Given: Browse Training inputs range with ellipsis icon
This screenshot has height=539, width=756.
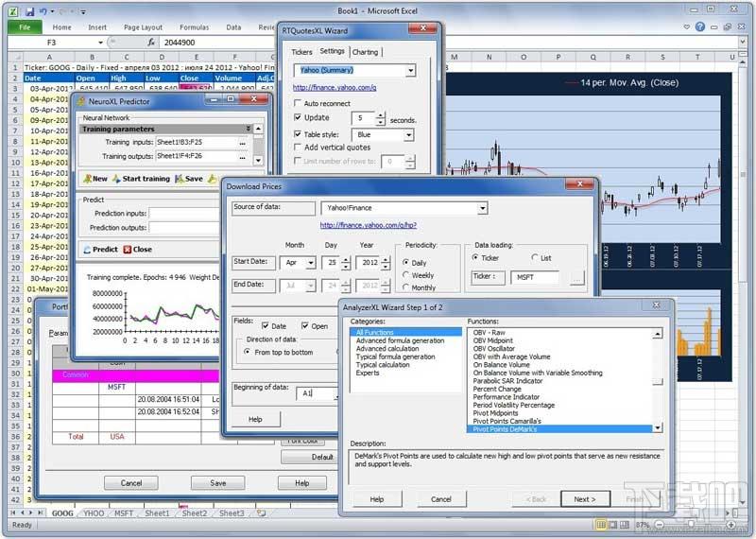Looking at the screenshot, I should (x=242, y=143).
